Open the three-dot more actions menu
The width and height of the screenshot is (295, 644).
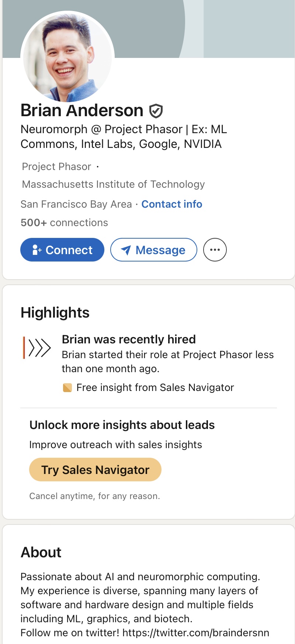click(215, 250)
